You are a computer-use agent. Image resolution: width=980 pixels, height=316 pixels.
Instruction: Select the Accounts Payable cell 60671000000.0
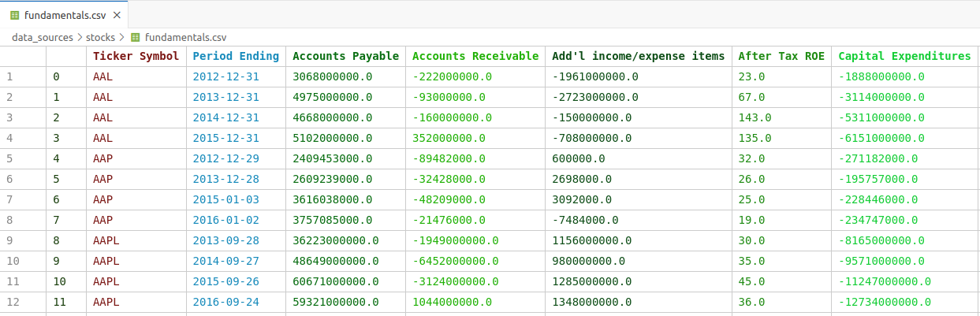coord(336,281)
